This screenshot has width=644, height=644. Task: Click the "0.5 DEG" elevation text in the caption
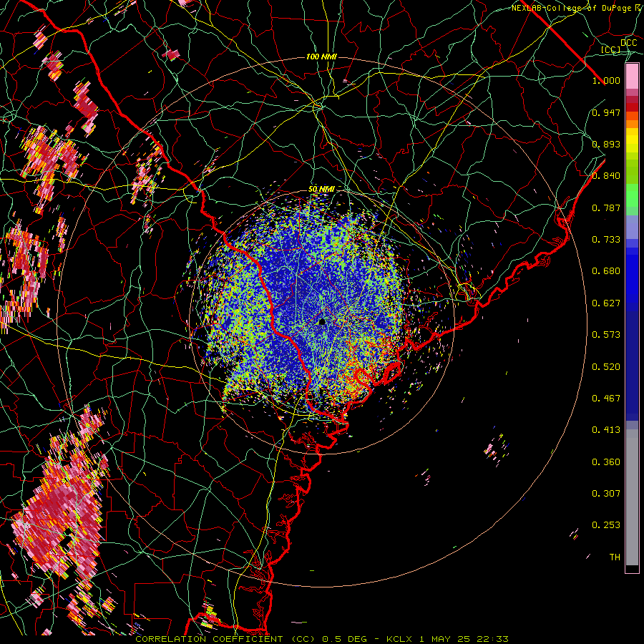point(345,639)
